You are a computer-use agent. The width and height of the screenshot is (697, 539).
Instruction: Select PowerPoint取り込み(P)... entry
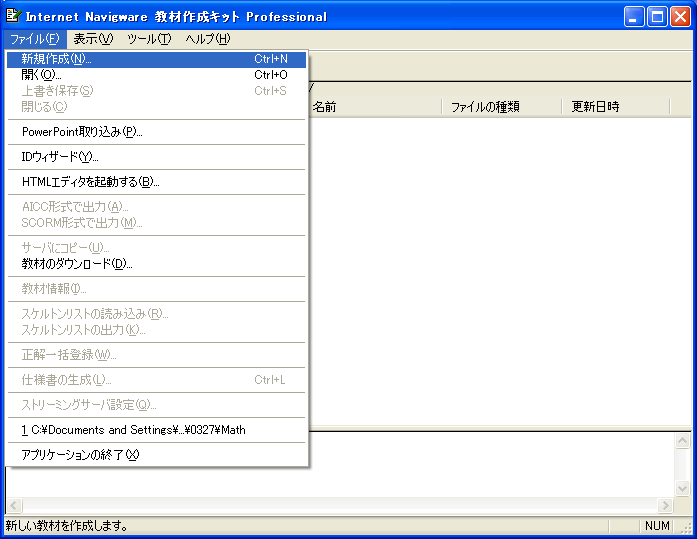(156, 132)
